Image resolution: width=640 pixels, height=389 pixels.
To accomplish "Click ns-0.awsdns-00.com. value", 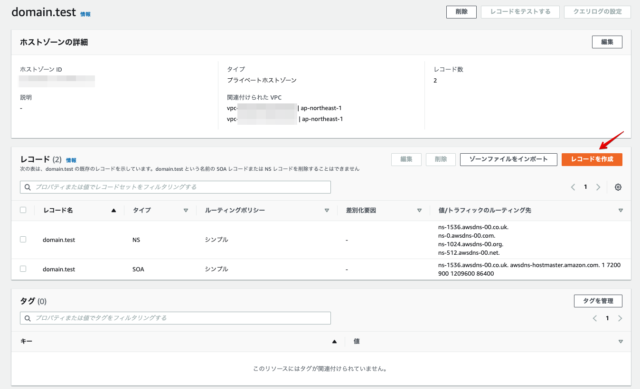I will (x=467, y=236).
